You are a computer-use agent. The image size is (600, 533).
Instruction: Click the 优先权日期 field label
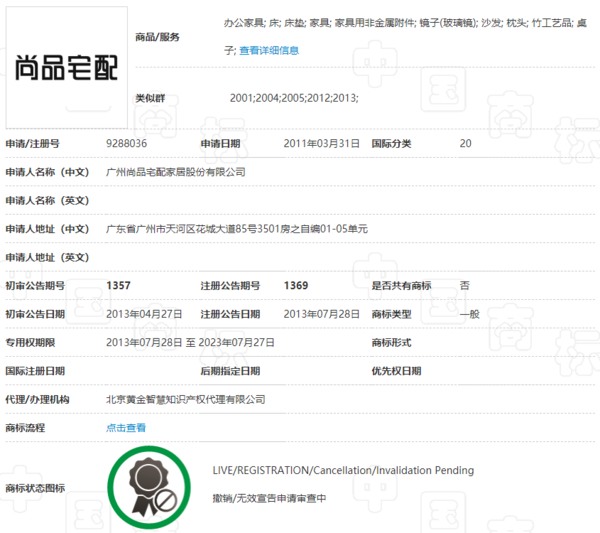(396, 371)
